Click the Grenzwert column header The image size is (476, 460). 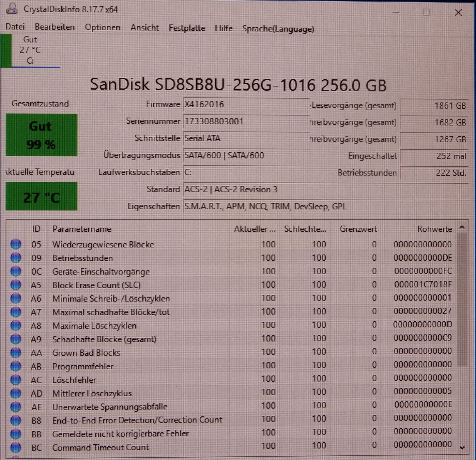358,229
